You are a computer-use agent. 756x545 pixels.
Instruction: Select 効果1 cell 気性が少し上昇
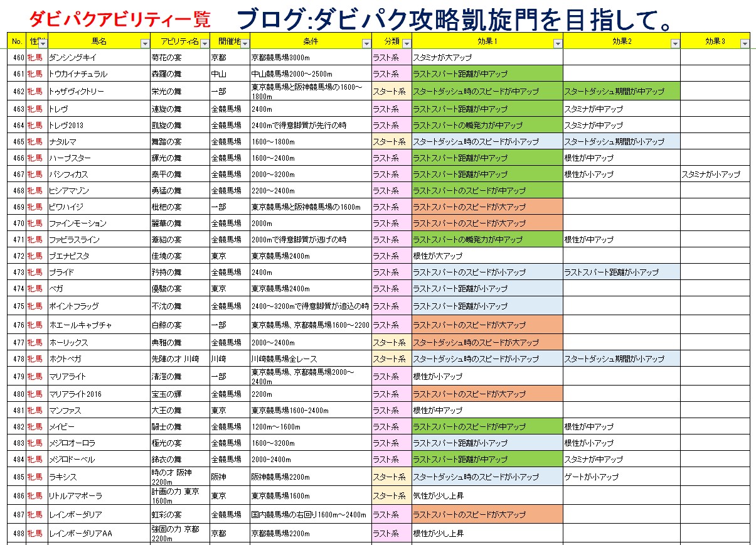[487, 495]
